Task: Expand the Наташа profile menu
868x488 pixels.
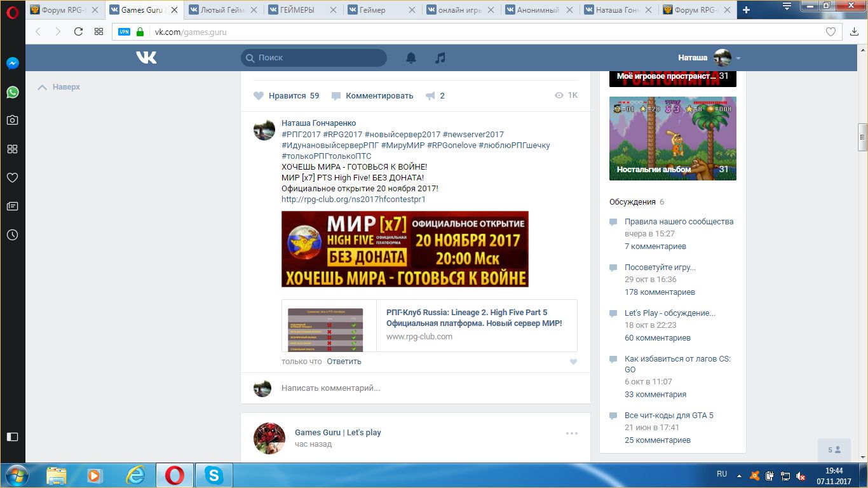Action: click(x=709, y=58)
